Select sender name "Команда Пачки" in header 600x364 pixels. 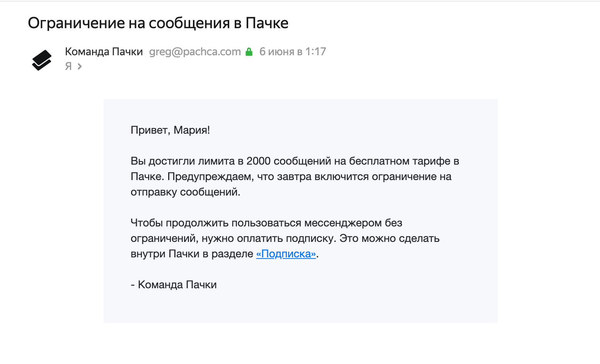point(104,52)
